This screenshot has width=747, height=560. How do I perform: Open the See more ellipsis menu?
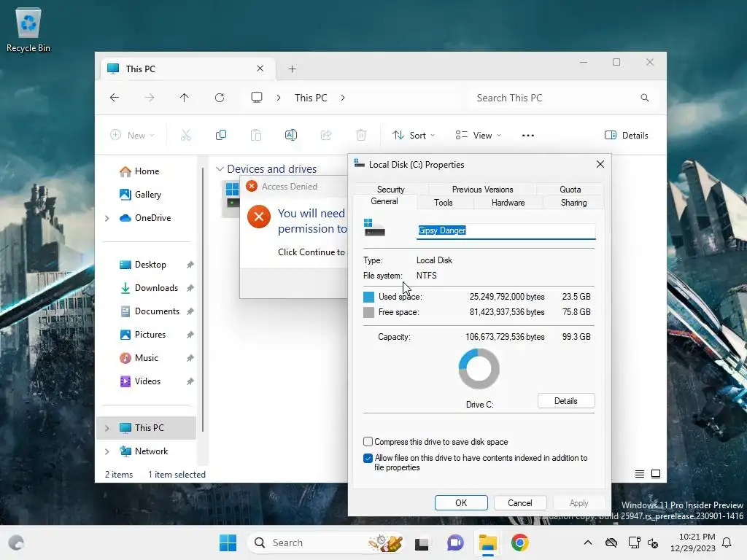(x=528, y=135)
